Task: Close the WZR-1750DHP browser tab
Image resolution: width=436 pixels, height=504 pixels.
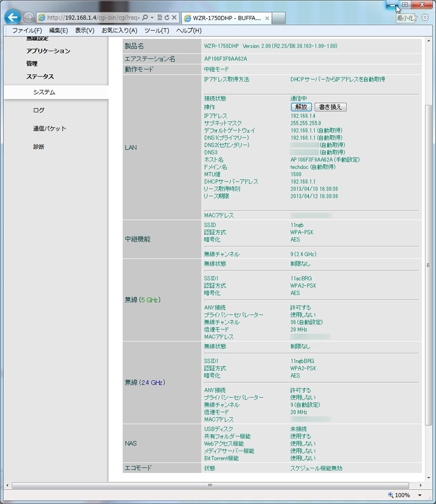Action: click(267, 18)
